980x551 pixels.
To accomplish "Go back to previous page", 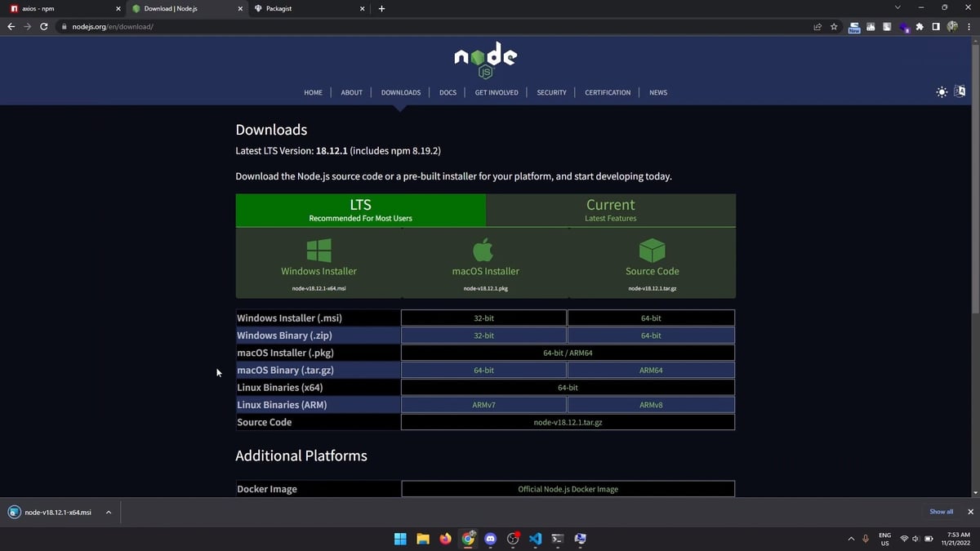I will pyautogui.click(x=11, y=26).
